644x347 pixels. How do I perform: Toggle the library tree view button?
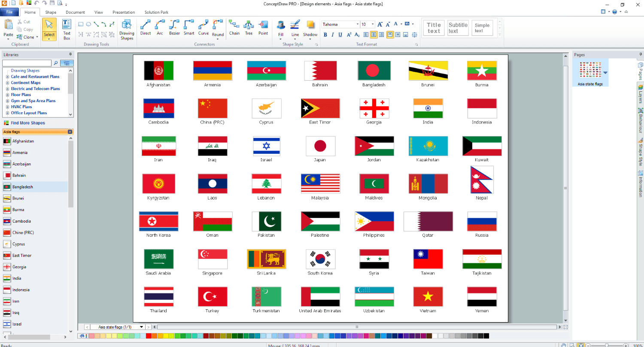[67, 63]
